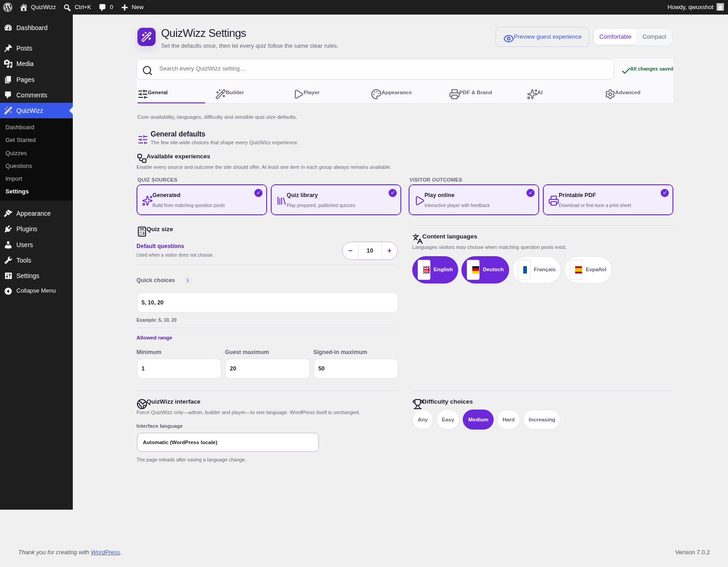Decrease default questions with minus button

350,251
